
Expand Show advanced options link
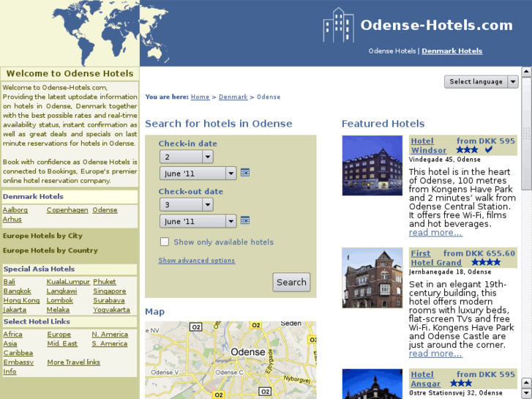click(196, 261)
